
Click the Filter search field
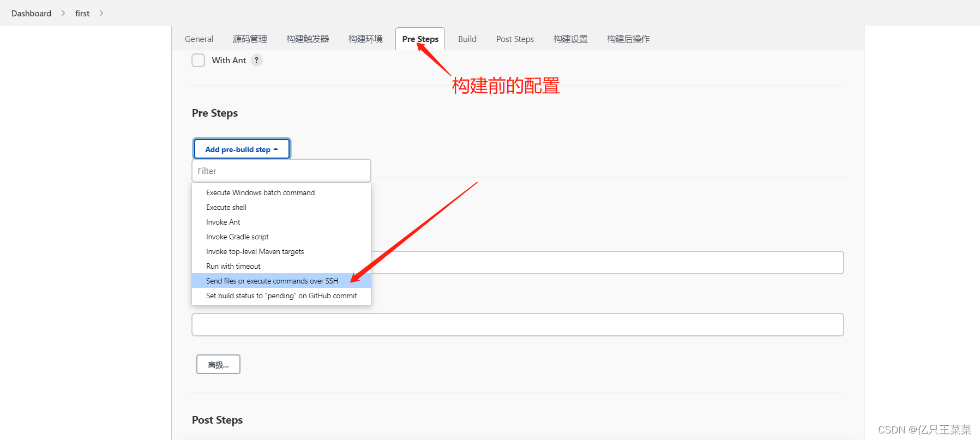(x=281, y=171)
